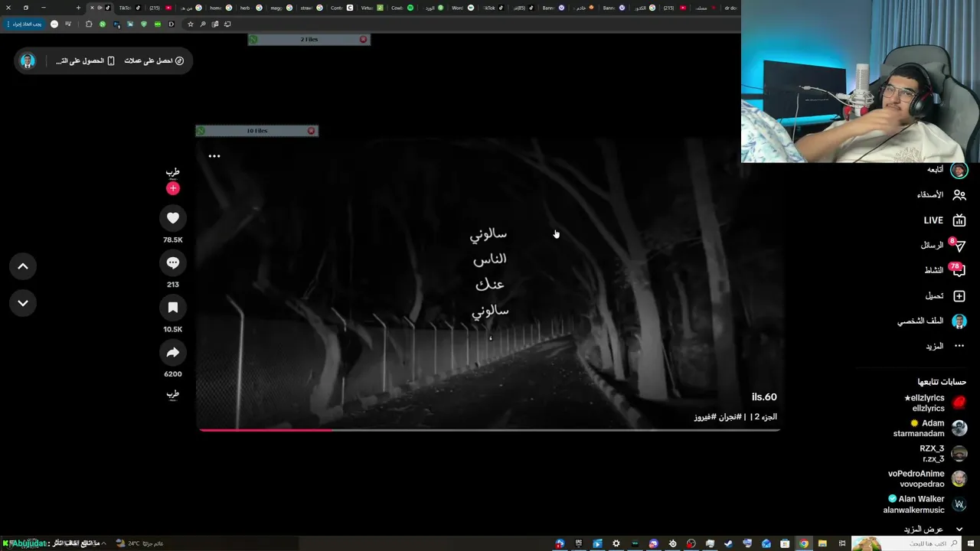Click the green icon on 2 Files bar
The height and width of the screenshot is (551, 980).
pyautogui.click(x=253, y=39)
